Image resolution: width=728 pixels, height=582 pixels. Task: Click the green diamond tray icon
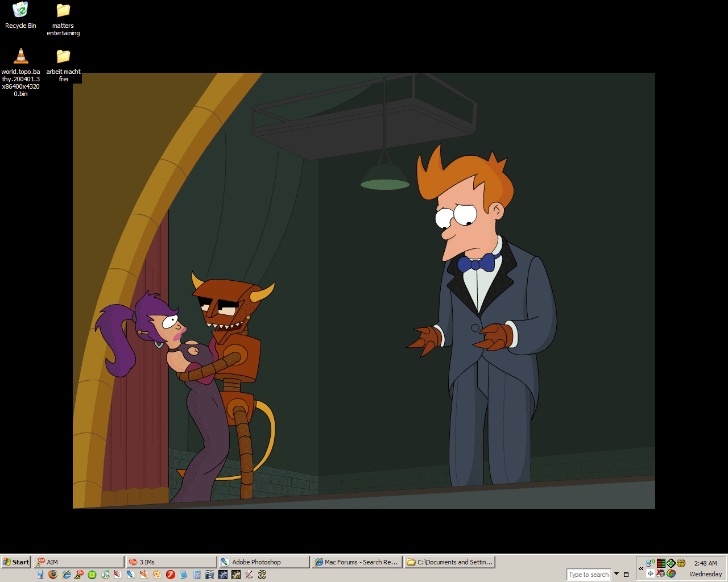click(671, 563)
